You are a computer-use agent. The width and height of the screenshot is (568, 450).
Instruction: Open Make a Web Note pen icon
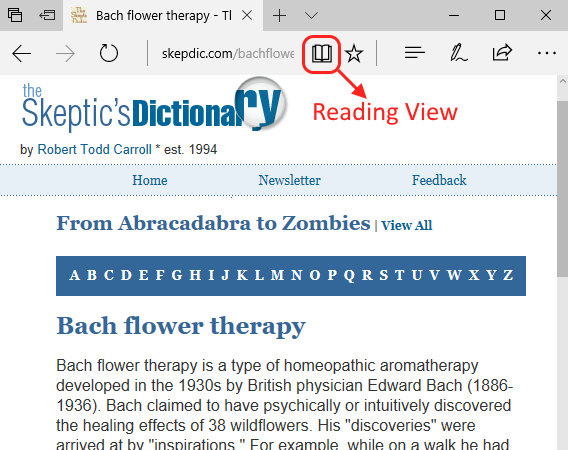[459, 53]
